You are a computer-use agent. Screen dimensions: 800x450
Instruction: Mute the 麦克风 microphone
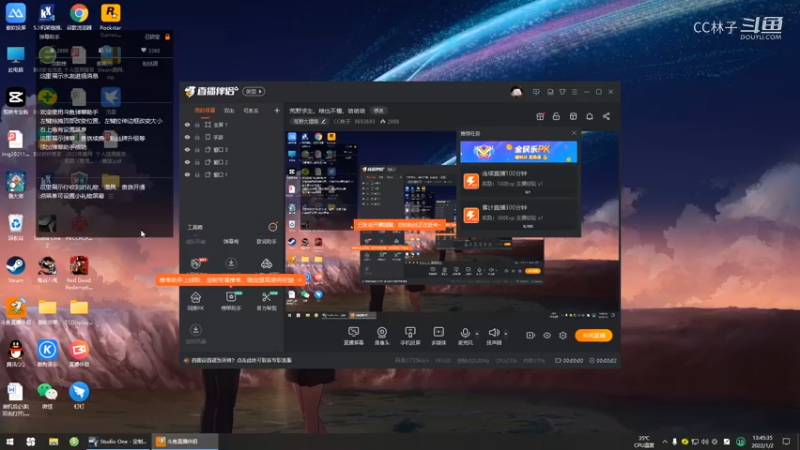465,336
